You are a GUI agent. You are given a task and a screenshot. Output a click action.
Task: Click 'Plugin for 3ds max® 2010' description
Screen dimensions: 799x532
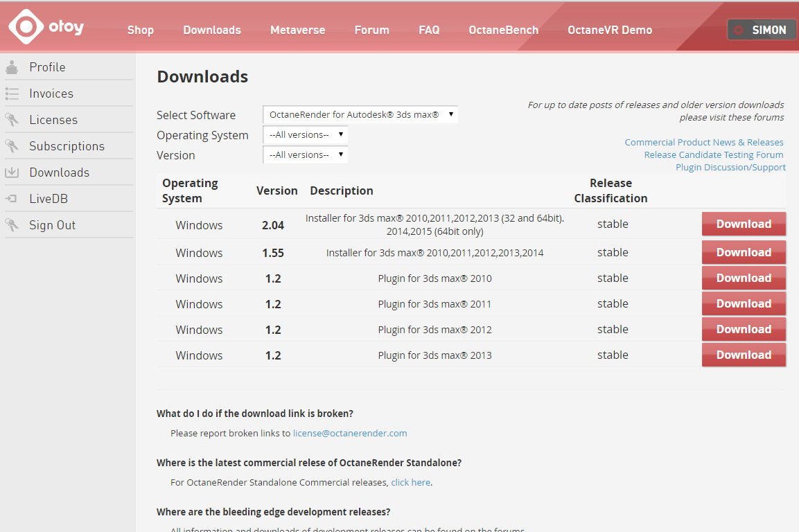434,278
